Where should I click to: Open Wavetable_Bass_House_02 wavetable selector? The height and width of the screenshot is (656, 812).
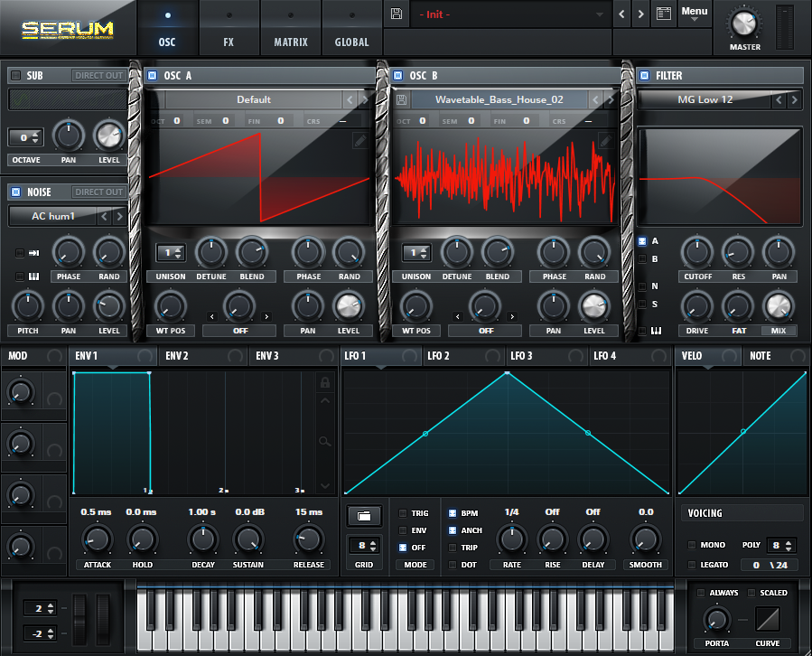click(499, 99)
